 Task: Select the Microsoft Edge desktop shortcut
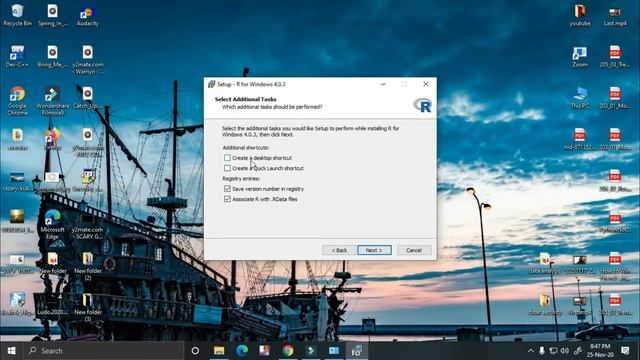click(52, 224)
